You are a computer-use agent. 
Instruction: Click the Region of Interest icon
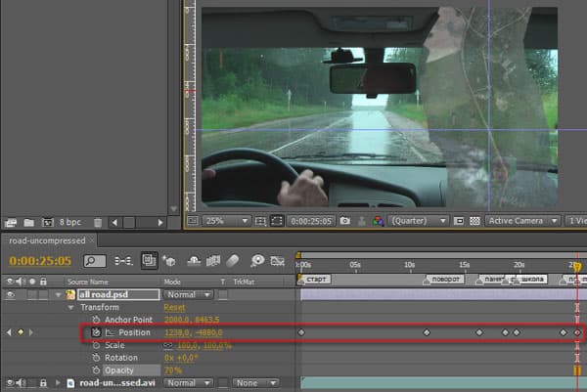click(x=277, y=221)
